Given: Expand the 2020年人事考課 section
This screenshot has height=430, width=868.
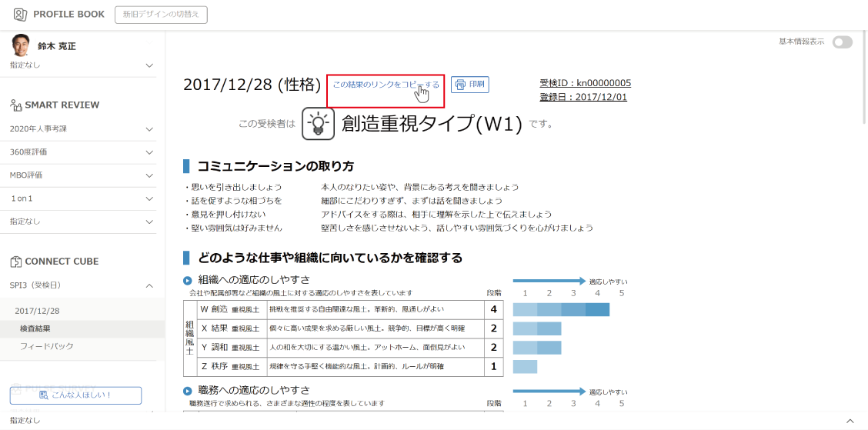Looking at the screenshot, I should [x=149, y=129].
